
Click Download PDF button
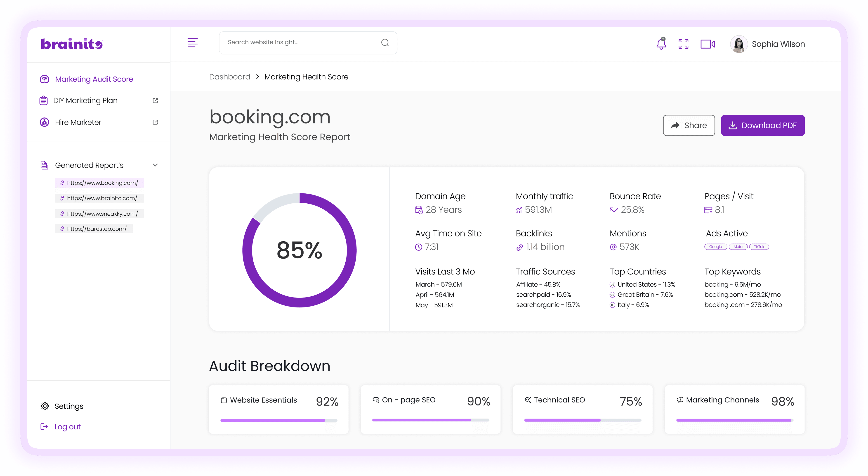pyautogui.click(x=762, y=126)
